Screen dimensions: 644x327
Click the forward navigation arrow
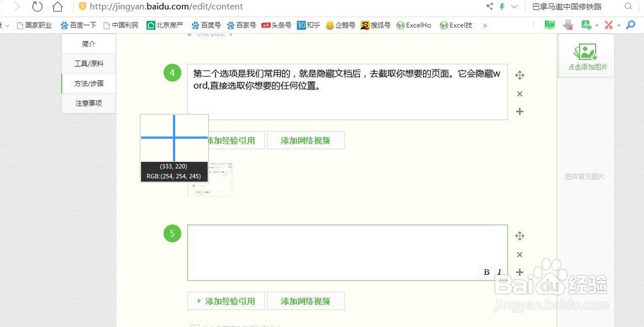[x=17, y=6]
